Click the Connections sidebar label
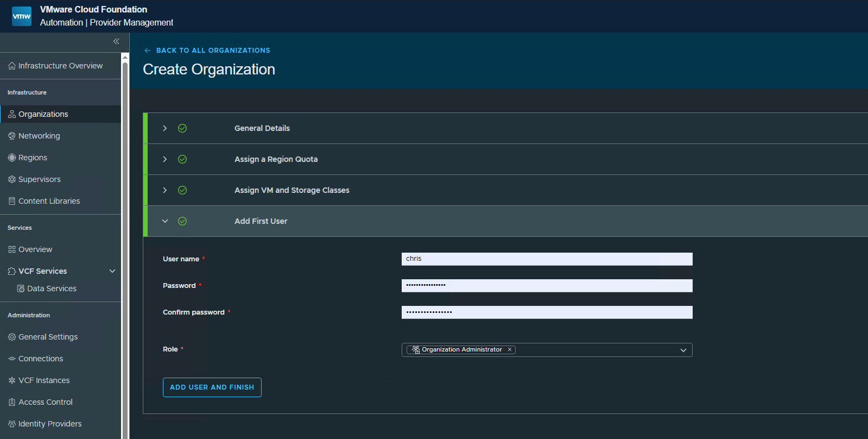 coord(41,359)
